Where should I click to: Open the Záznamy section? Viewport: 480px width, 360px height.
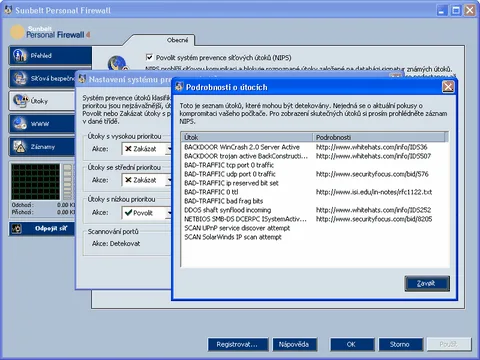click(42, 147)
